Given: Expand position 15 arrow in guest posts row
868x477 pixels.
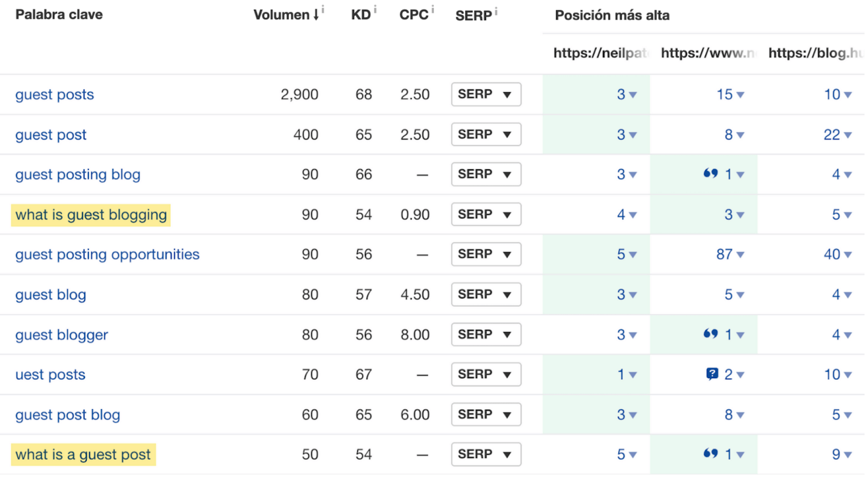Looking at the screenshot, I should (x=741, y=95).
